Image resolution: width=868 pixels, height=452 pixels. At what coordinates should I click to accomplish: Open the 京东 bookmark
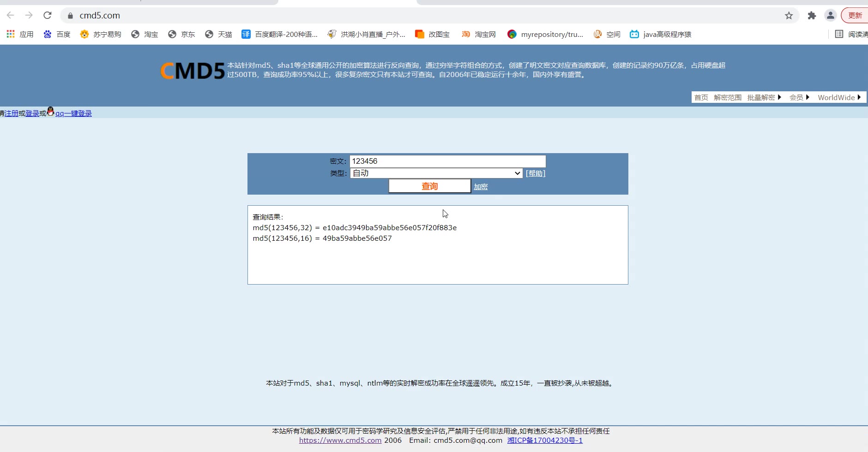point(181,34)
